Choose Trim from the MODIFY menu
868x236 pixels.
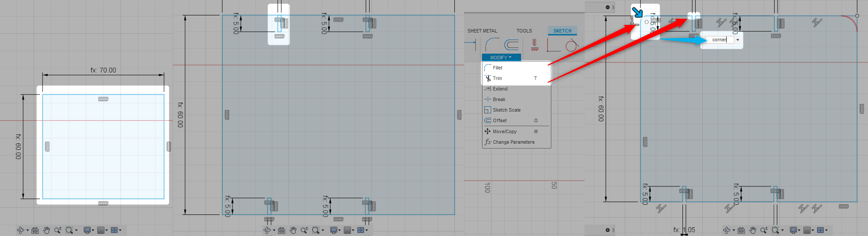pos(516,78)
